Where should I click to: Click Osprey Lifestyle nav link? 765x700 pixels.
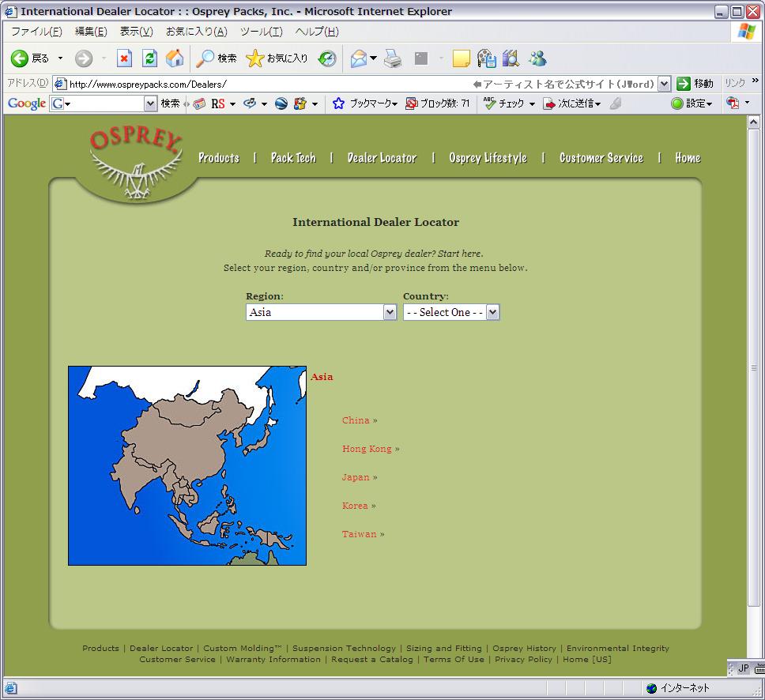coord(488,157)
